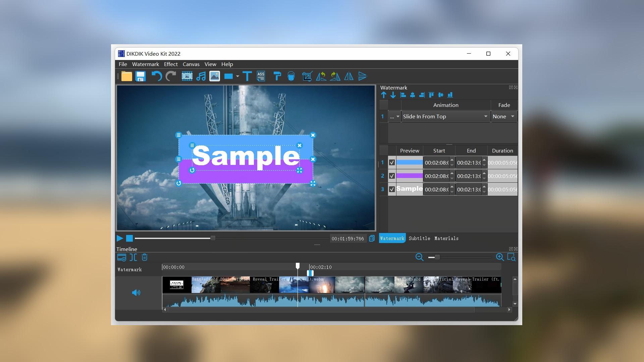Open the ASS subtitle import tool
644x362 pixels.
click(261, 76)
